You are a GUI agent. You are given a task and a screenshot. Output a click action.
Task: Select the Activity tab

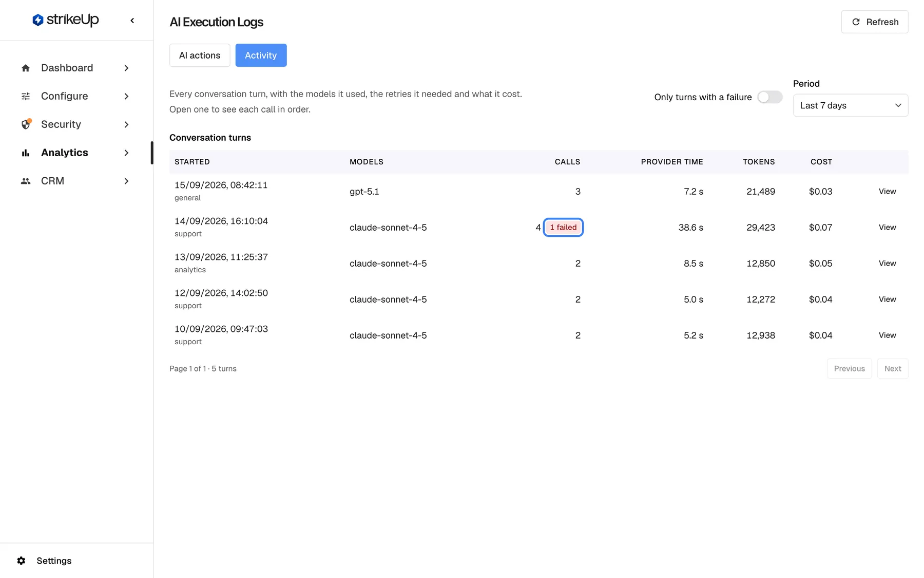coord(261,55)
